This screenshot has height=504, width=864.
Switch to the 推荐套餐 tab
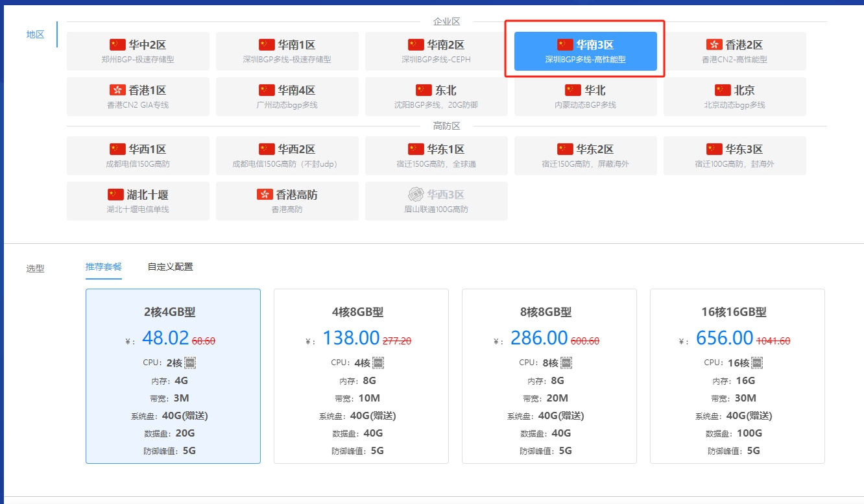click(x=104, y=267)
